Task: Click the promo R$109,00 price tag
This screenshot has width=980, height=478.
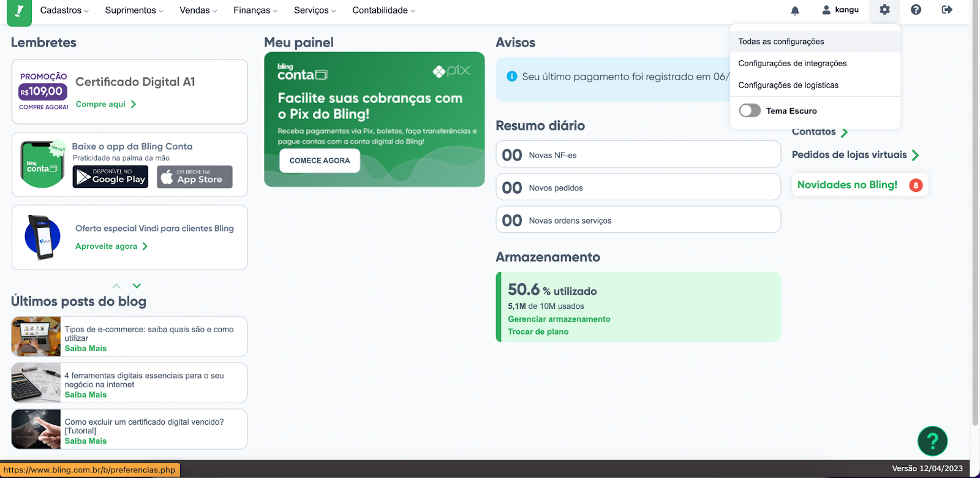Action: [x=43, y=91]
